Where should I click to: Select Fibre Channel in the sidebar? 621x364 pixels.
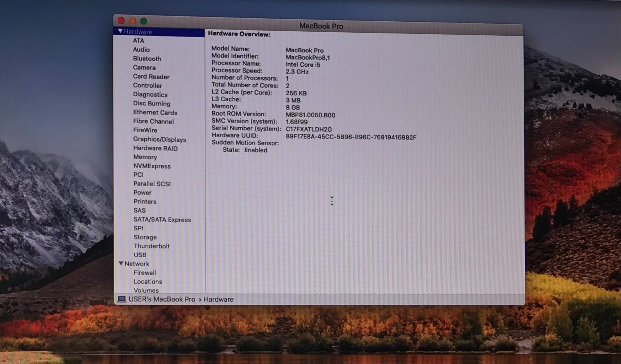click(x=154, y=121)
